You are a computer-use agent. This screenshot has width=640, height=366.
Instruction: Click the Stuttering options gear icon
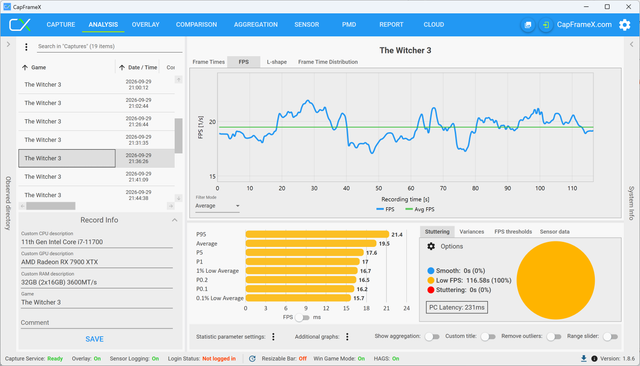click(x=431, y=246)
